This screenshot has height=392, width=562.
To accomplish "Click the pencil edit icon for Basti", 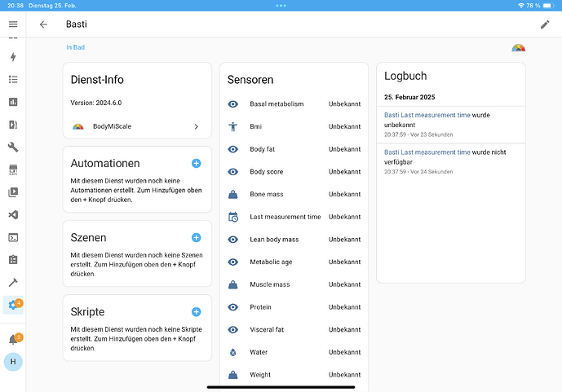I will click(545, 24).
